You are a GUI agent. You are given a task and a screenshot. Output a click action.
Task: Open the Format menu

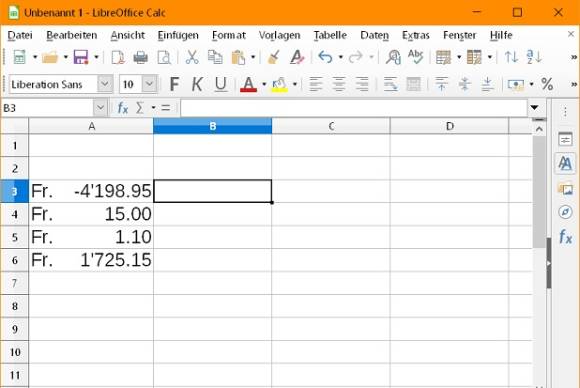pos(229,35)
